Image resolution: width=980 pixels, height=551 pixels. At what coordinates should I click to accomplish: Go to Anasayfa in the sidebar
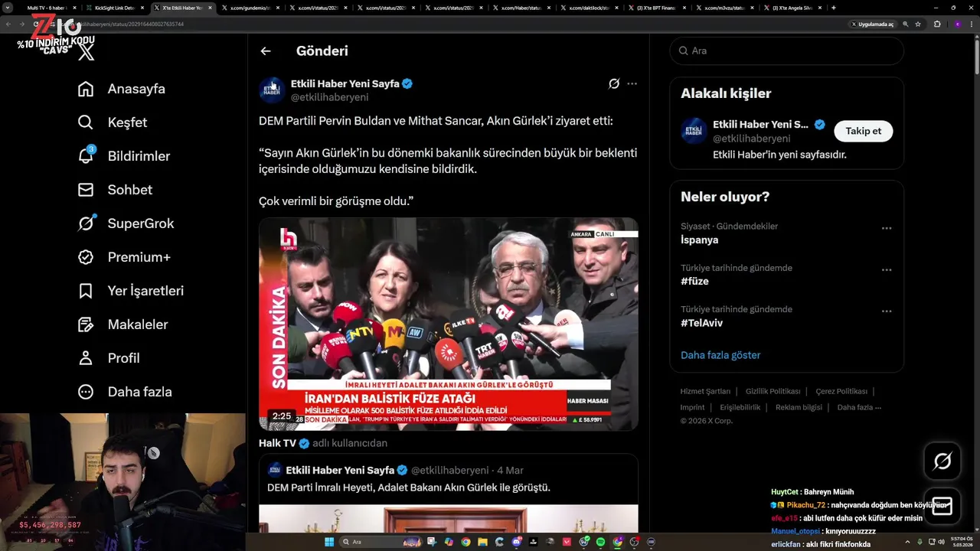click(122, 89)
